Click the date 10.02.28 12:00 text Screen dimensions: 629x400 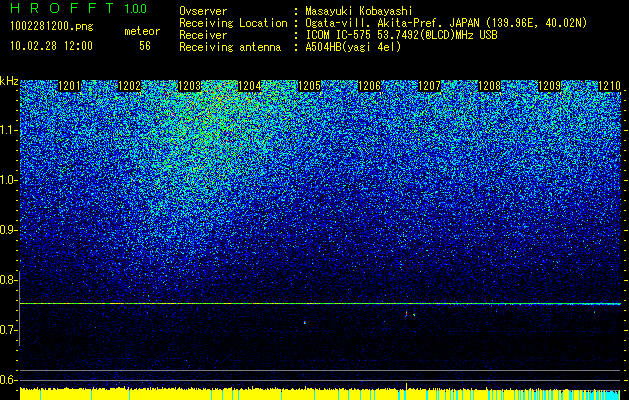point(51,46)
